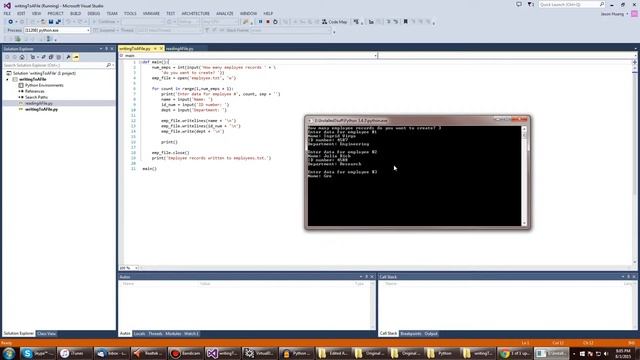Click the Restart debugging icon
The width and height of the screenshot is (640, 360).
275,22
